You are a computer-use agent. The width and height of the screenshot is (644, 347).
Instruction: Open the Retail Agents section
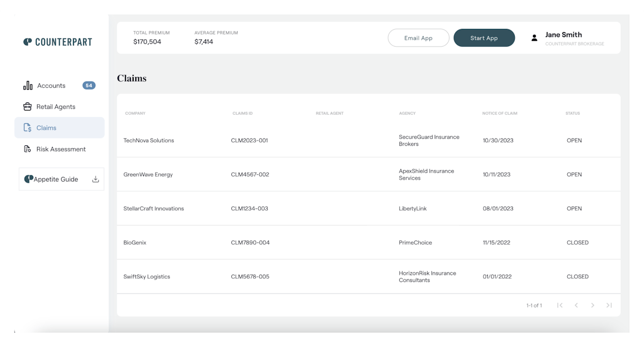[56, 107]
